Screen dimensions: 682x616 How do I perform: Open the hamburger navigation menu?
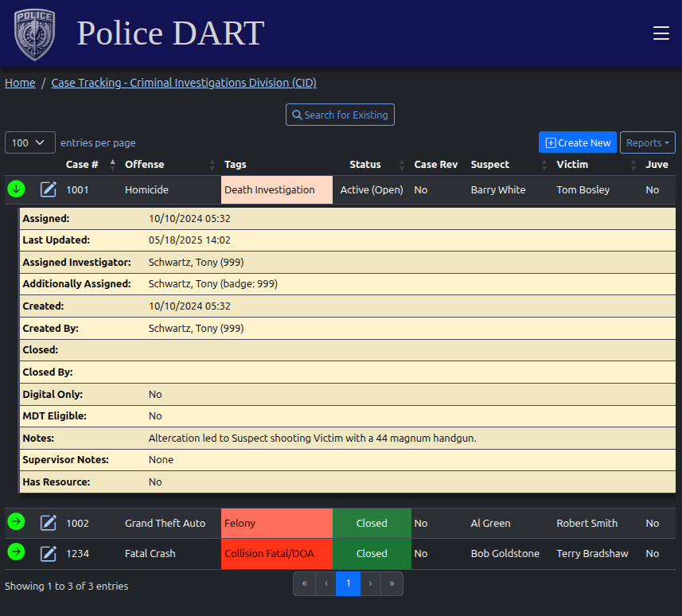661,33
